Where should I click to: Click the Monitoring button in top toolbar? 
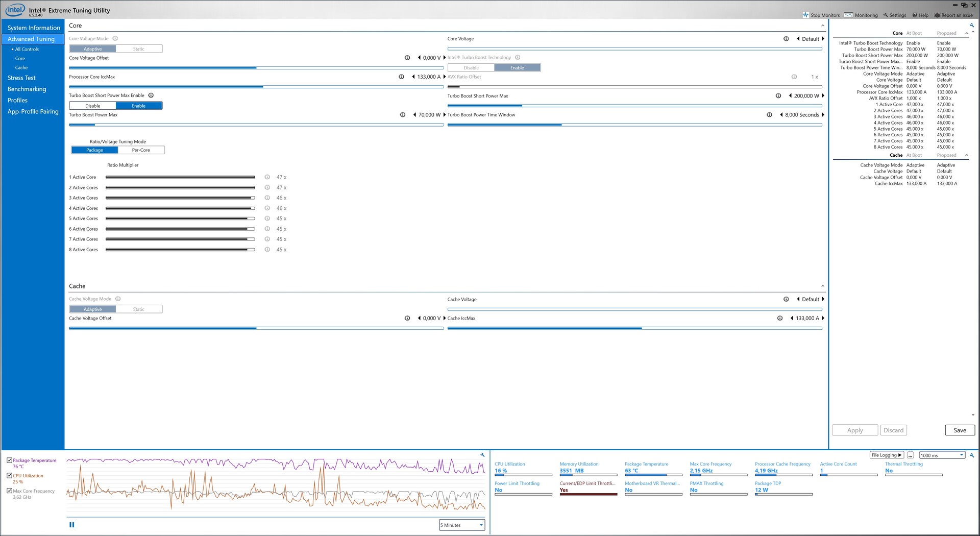pyautogui.click(x=861, y=15)
